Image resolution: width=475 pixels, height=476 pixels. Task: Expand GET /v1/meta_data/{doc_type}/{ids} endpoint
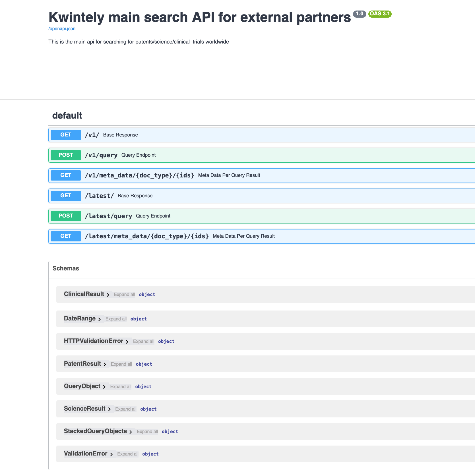tap(262, 175)
